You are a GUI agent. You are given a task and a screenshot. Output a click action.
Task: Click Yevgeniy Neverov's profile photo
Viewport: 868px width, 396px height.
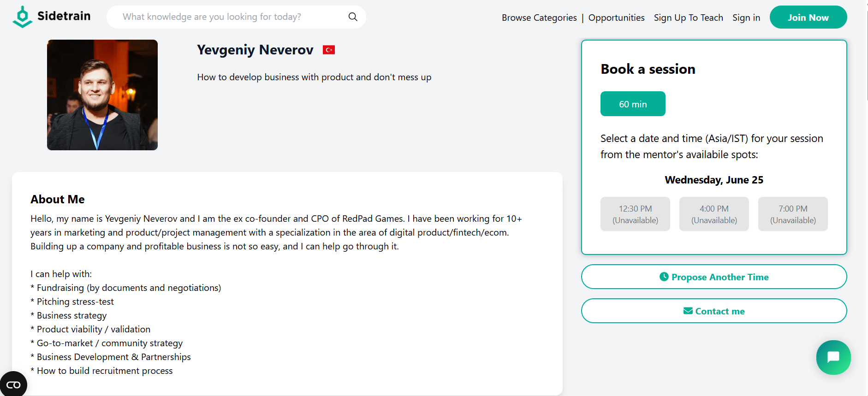(x=102, y=95)
